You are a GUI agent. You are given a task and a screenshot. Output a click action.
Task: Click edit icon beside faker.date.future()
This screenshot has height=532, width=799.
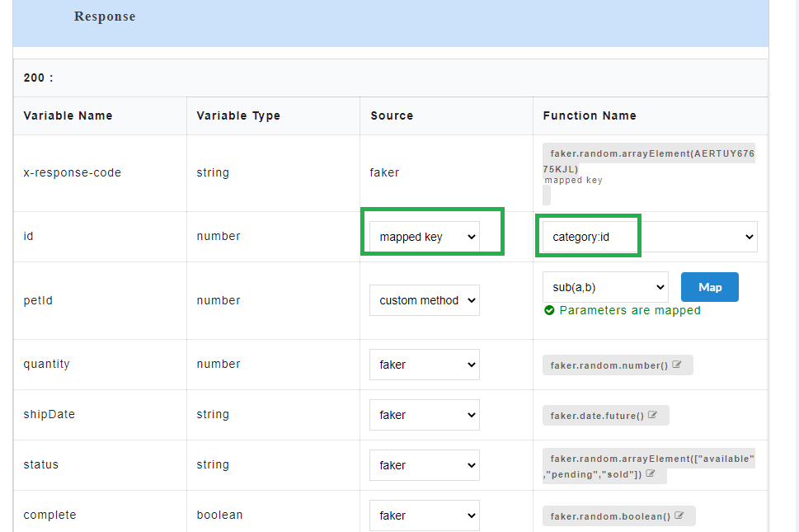653,415
